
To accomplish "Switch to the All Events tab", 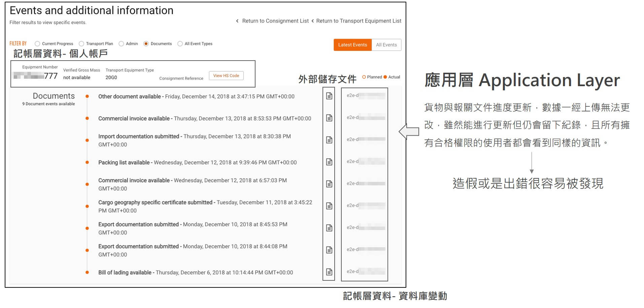I will click(386, 45).
